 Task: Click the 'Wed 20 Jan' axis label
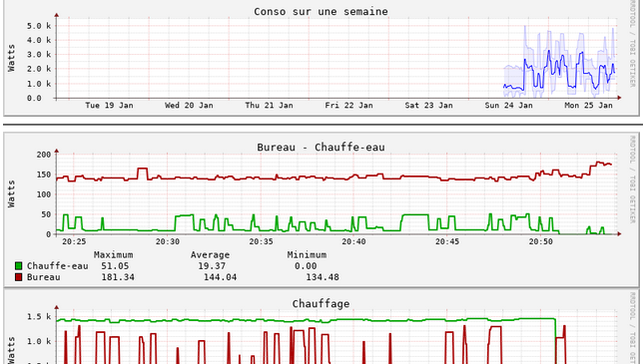189,106
